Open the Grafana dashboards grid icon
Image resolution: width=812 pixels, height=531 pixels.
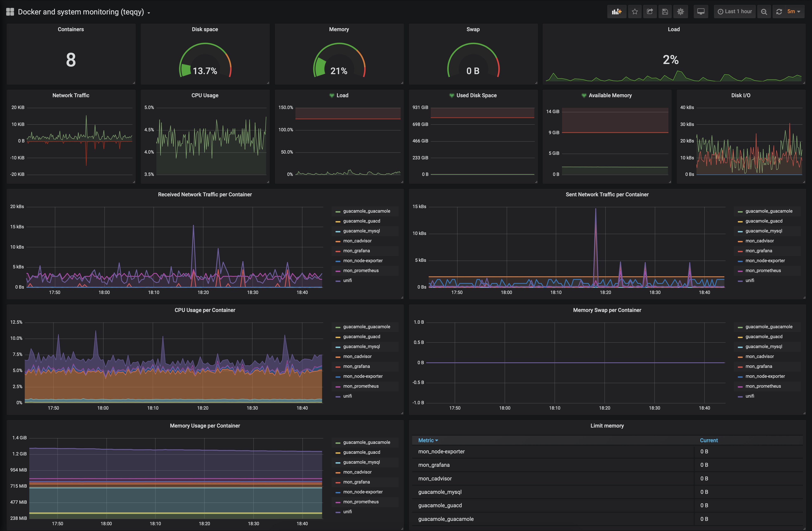[x=10, y=12]
